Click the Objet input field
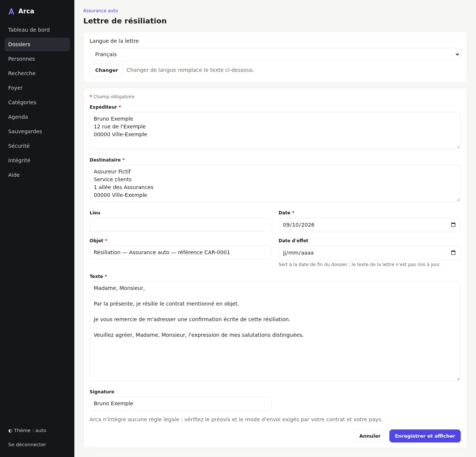476x457 pixels. (181, 253)
